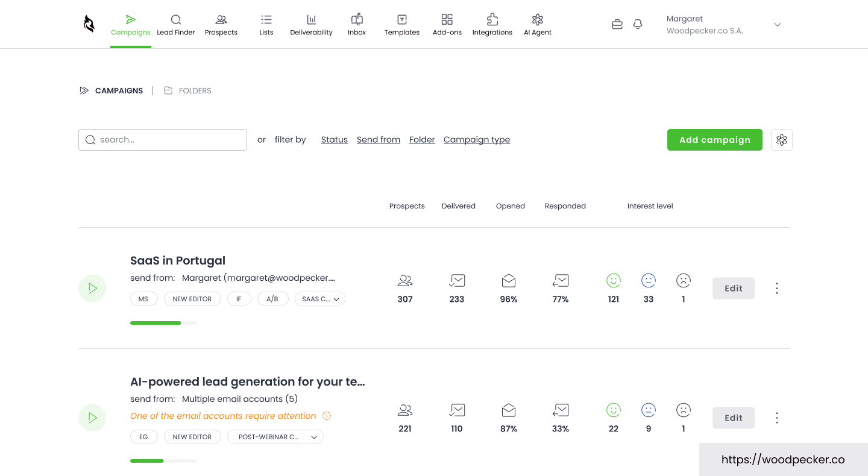Click the SaaS in Portugal progress bar
This screenshot has width=868, height=476.
[x=163, y=323]
